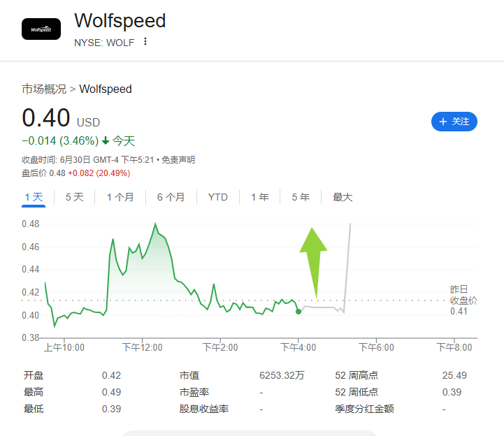504x436 pixels.
Task: Click the 昨日收盘价 0.41 label
Action: [x=463, y=300]
